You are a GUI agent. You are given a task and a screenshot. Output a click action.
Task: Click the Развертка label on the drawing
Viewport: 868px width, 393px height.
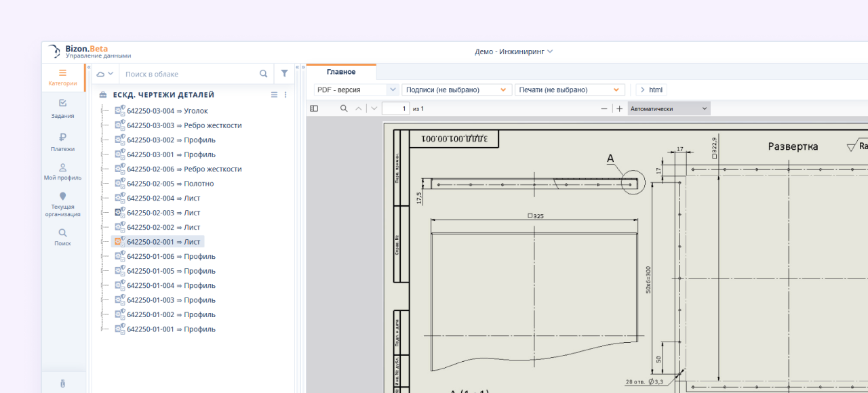[793, 146]
